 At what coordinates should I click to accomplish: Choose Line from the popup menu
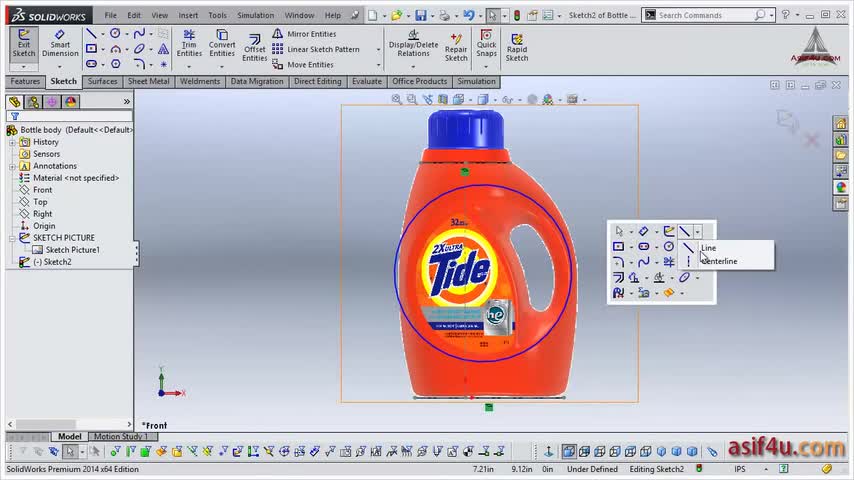(708, 248)
